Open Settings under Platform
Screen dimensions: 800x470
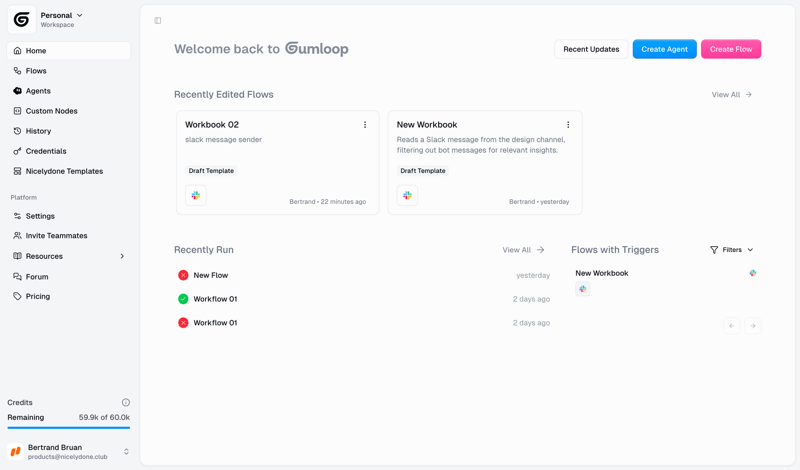tap(68, 216)
